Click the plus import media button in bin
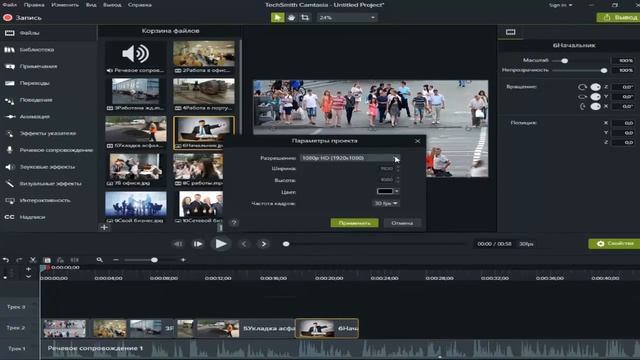This screenshot has height=360, width=640. click(104, 227)
